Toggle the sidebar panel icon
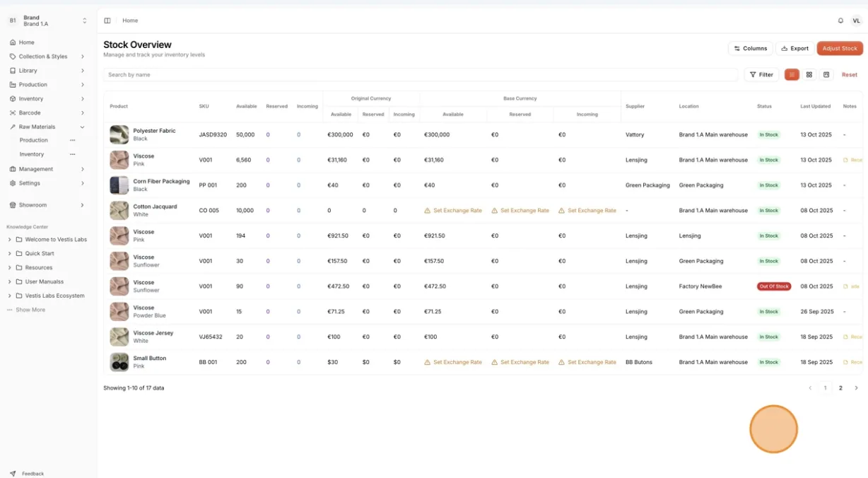Viewport: 868px width, 478px height. [x=107, y=21]
